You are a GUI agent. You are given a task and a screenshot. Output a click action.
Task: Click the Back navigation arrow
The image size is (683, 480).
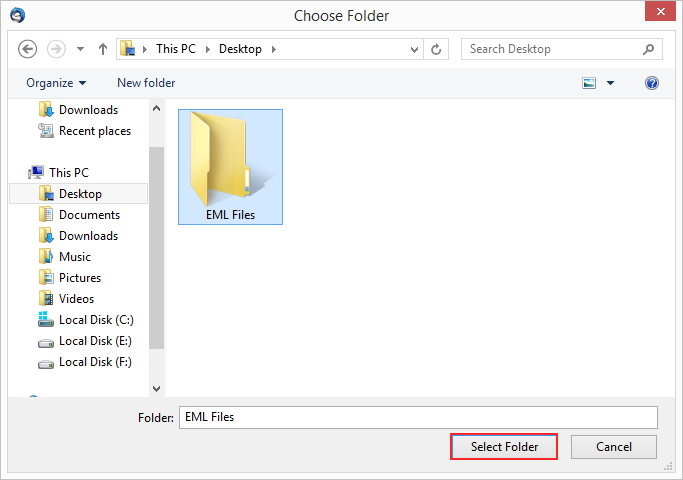click(x=27, y=49)
